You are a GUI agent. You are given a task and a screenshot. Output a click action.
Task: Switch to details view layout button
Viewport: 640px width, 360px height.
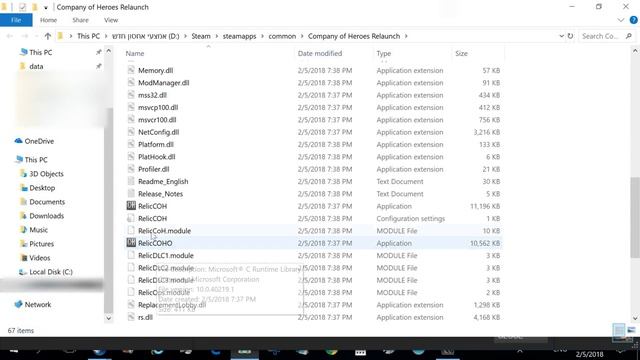point(619,330)
